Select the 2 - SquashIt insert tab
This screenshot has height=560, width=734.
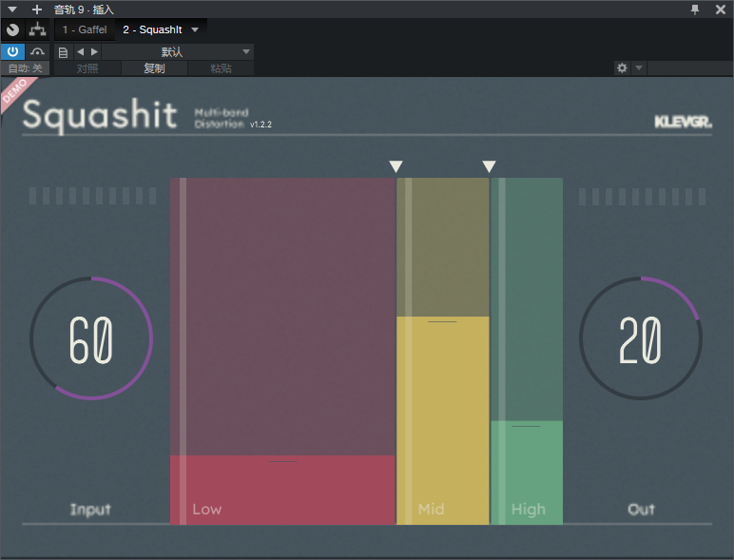click(x=152, y=29)
